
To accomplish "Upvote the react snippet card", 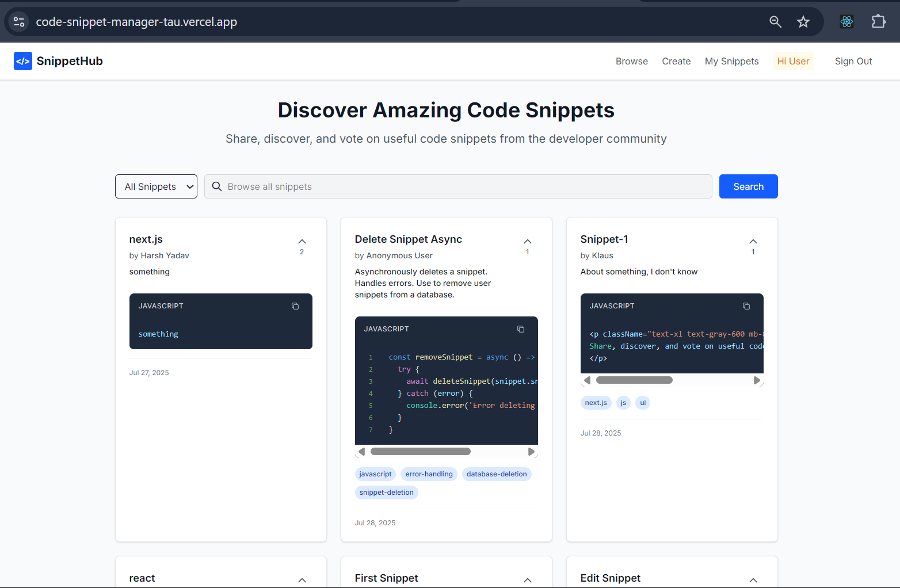I will [302, 580].
